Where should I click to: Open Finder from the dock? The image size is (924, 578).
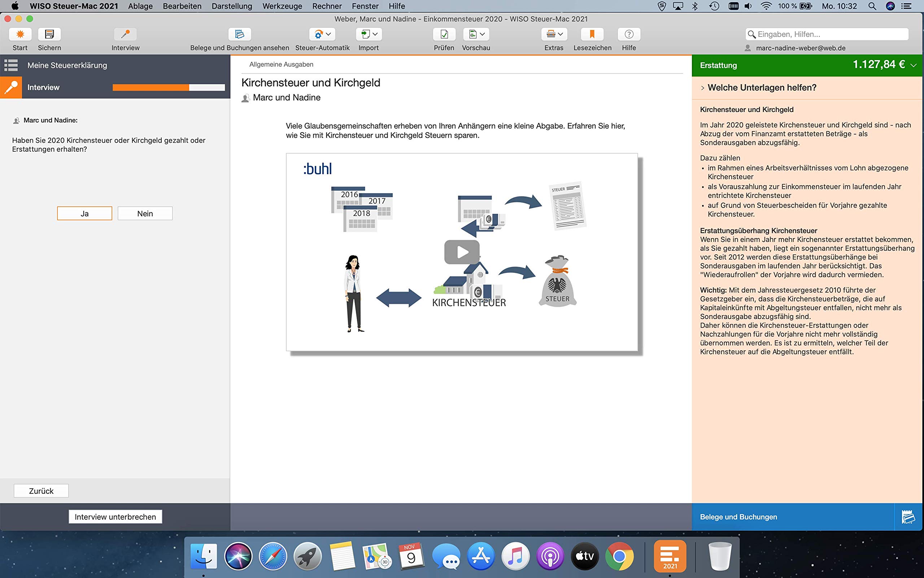(x=204, y=556)
